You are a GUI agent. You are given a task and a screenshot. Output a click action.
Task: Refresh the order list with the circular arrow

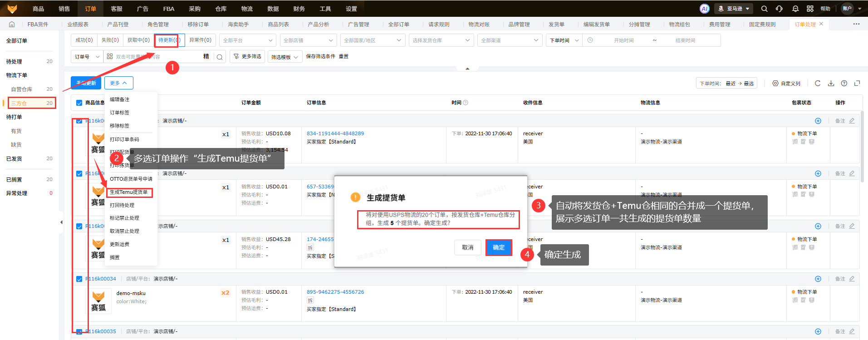coord(818,83)
